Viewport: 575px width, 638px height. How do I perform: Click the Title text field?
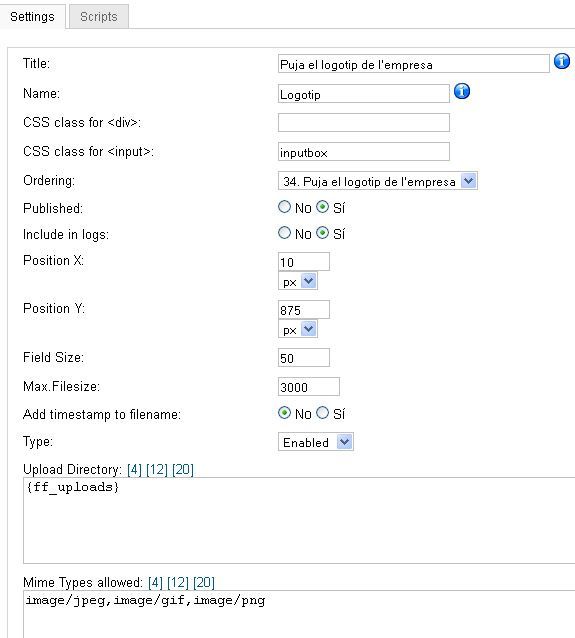(x=413, y=64)
